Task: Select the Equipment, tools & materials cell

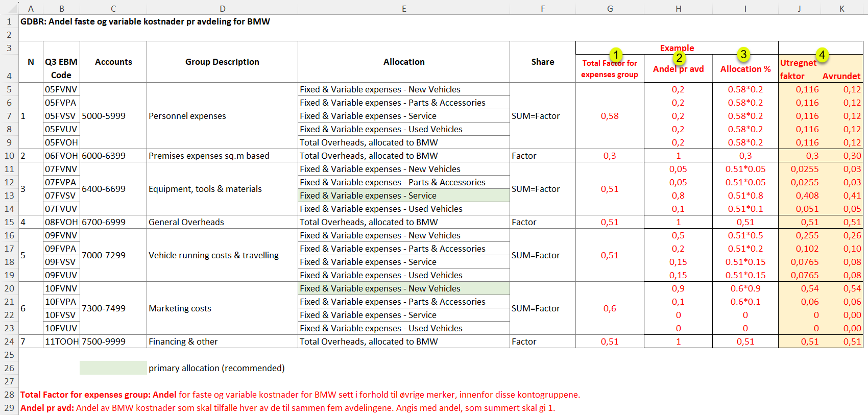Action: [222, 189]
